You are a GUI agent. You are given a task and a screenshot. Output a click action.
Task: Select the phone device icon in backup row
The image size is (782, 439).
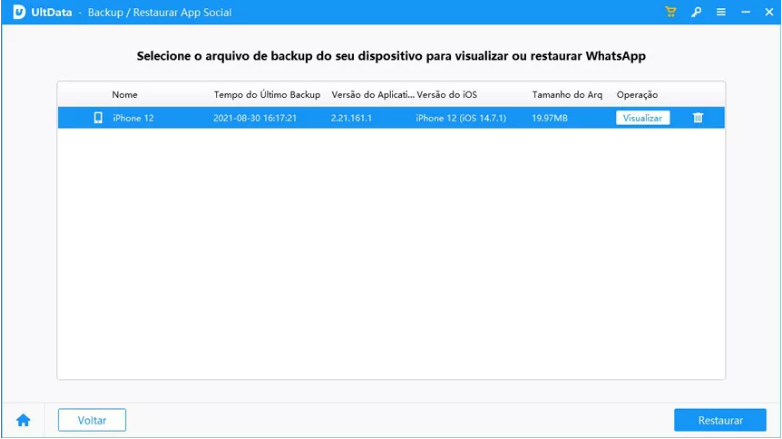click(98, 118)
